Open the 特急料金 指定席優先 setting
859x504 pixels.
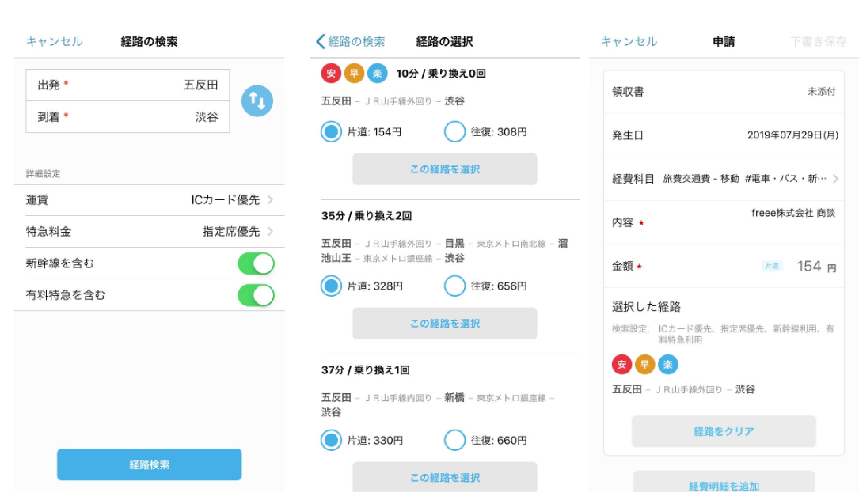click(149, 232)
